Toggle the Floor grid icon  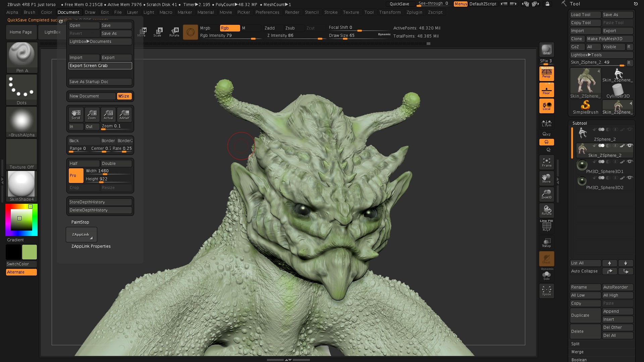point(546,90)
